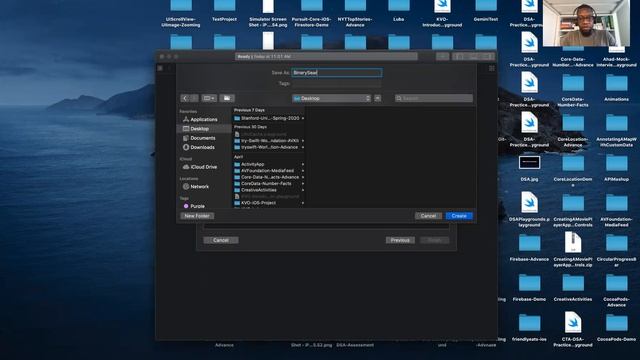640x360 pixels.
Task: Click the Create button
Action: point(459,216)
